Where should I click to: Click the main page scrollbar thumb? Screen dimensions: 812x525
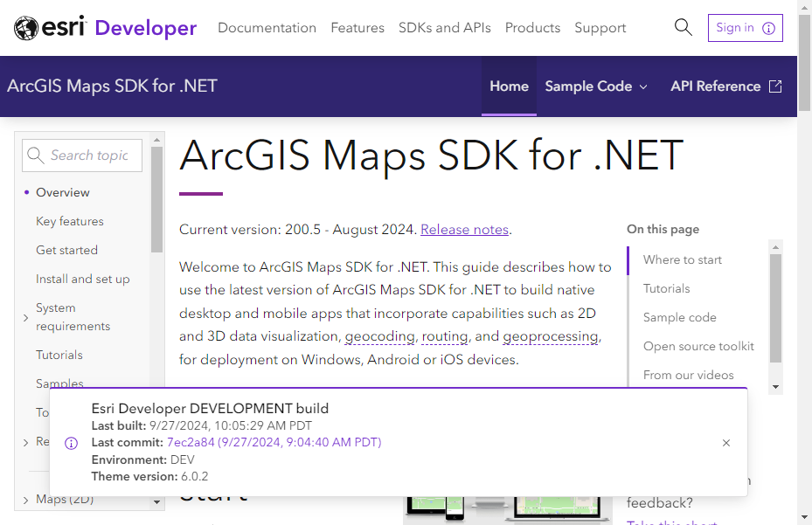(804, 63)
